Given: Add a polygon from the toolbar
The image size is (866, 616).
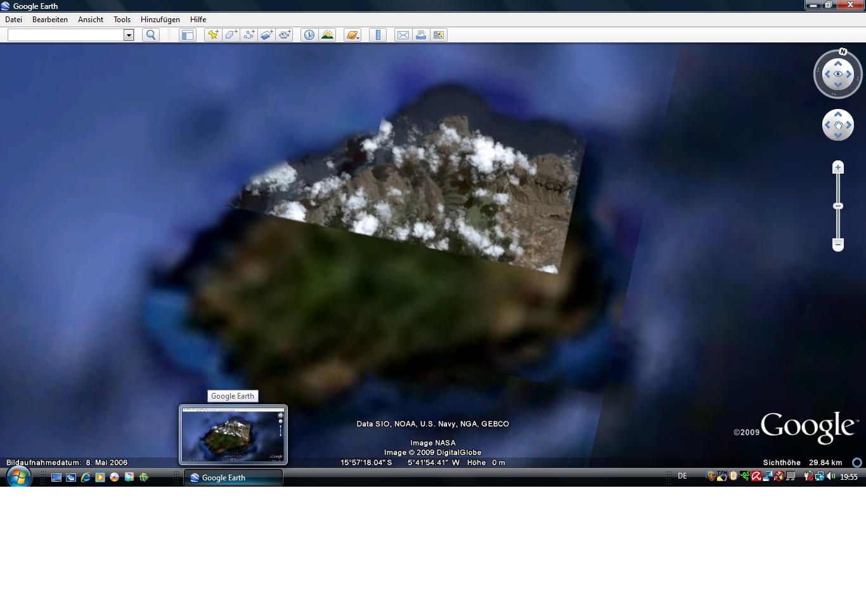Looking at the screenshot, I should pos(231,35).
